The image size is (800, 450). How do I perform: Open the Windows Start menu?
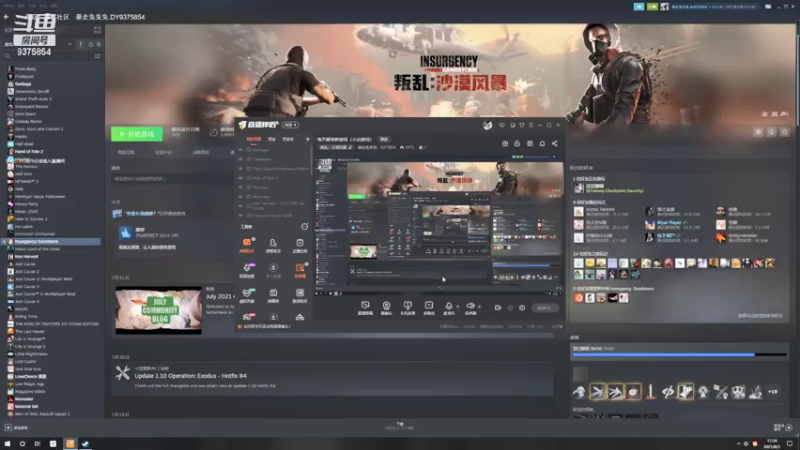tap(7, 443)
